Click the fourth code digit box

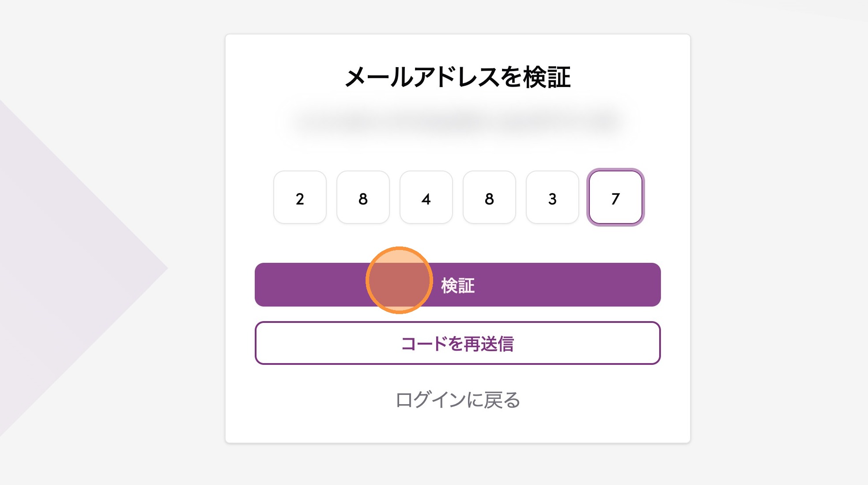[489, 197]
